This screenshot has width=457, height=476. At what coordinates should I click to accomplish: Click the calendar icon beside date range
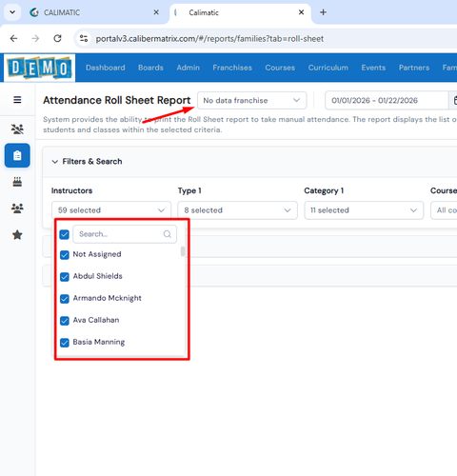point(454,100)
